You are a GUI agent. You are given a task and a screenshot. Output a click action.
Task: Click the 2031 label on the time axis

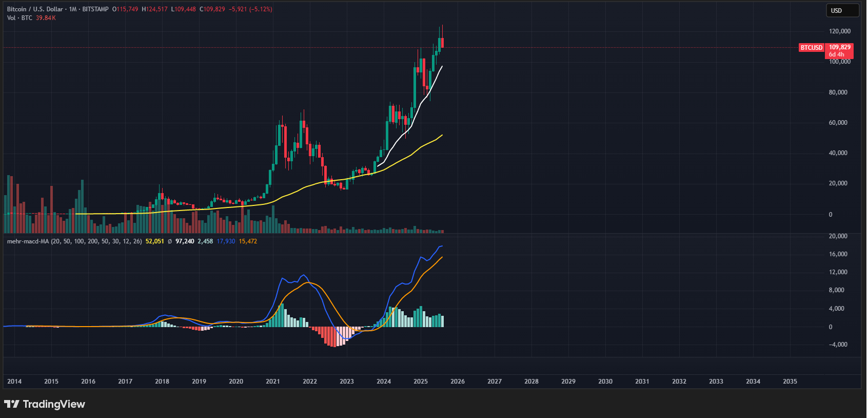pyautogui.click(x=642, y=382)
